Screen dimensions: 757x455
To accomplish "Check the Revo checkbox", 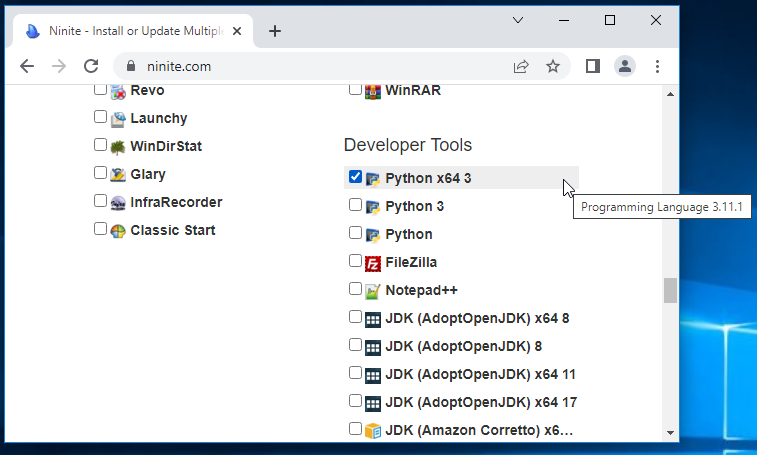I will pyautogui.click(x=100, y=89).
